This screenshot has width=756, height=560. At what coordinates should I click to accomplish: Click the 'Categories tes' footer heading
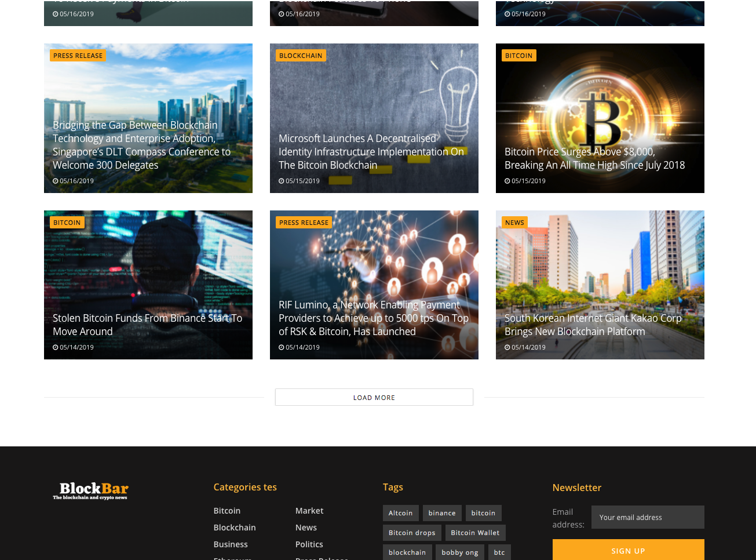(x=245, y=487)
